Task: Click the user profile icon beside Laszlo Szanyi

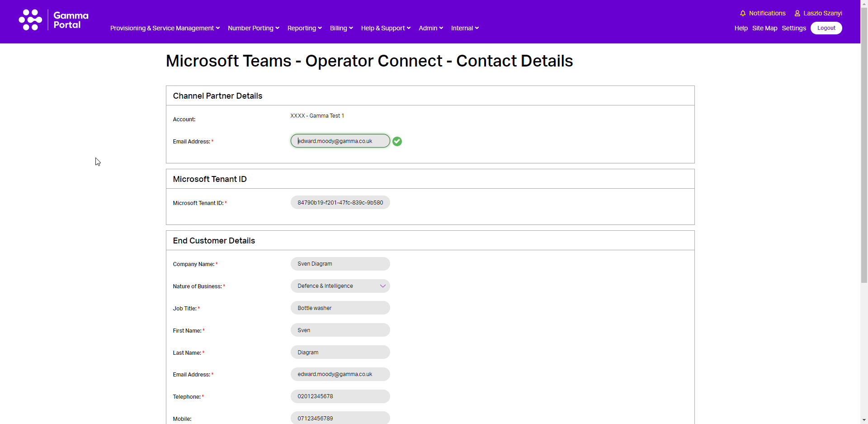Action: 797,14
